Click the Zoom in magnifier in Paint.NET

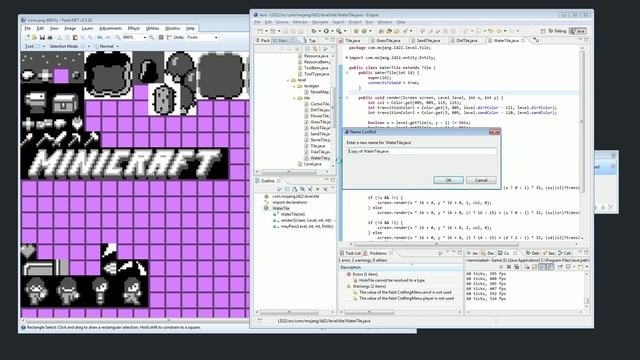point(151,37)
